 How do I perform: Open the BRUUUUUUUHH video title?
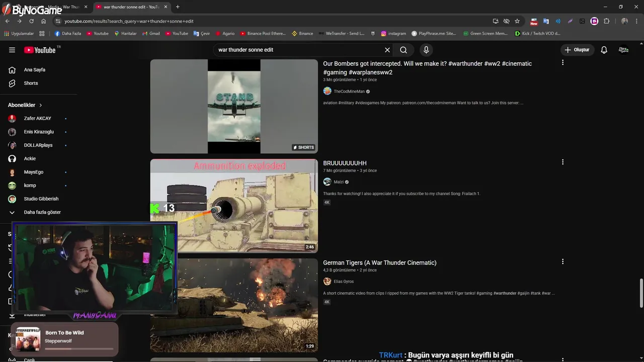tap(345, 163)
